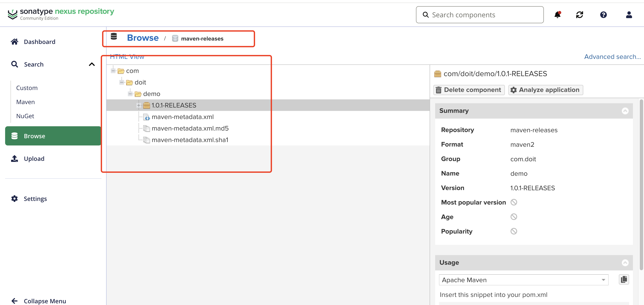Open Settings from the sidebar
This screenshot has height=305, width=644.
coord(35,199)
